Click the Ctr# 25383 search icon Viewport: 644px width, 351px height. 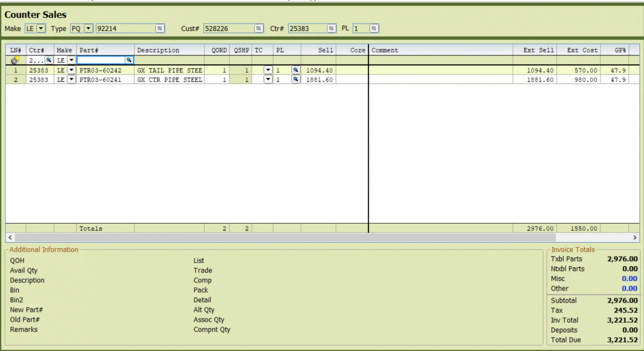331,28
